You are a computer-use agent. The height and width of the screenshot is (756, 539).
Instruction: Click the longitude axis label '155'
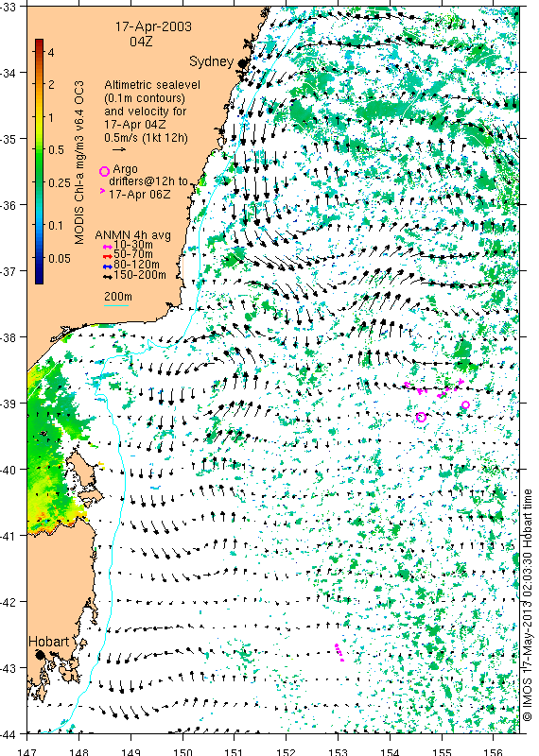pos(442,751)
